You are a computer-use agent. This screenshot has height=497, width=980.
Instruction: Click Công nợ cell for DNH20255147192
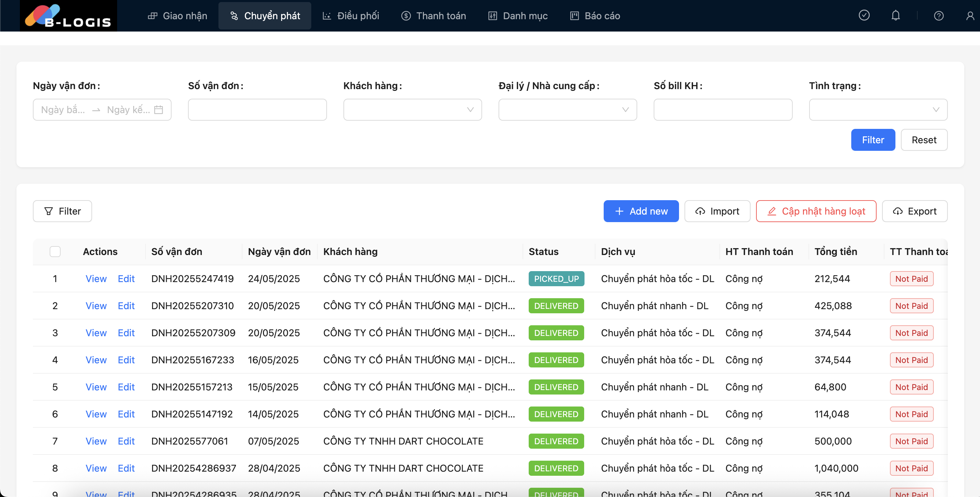744,414
